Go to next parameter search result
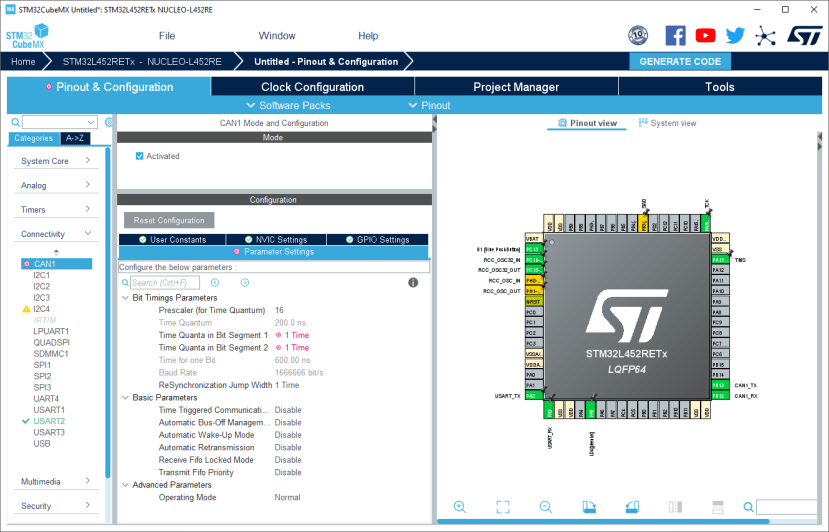 (245, 283)
